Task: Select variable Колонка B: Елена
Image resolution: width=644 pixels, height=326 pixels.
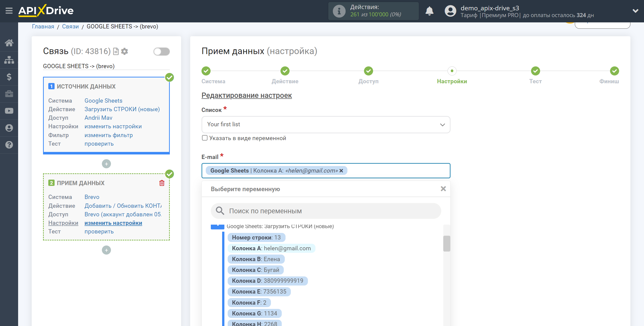Action: click(256, 259)
